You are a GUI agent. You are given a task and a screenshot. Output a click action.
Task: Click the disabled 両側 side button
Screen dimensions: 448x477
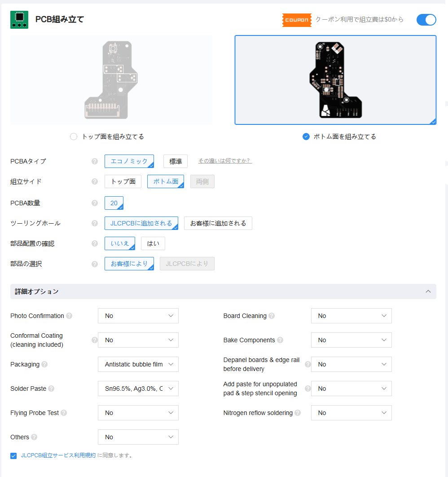[x=202, y=181]
